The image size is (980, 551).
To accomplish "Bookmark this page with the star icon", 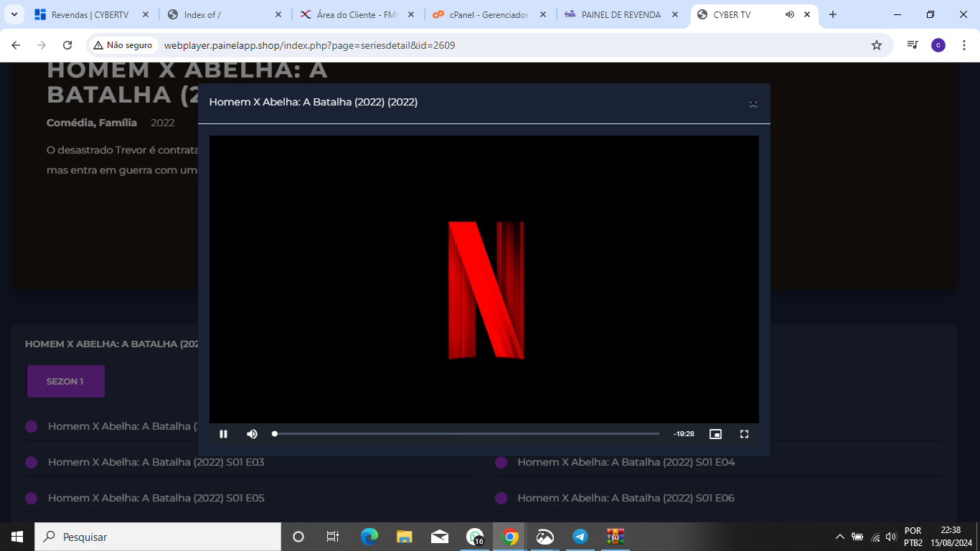I will point(876,44).
